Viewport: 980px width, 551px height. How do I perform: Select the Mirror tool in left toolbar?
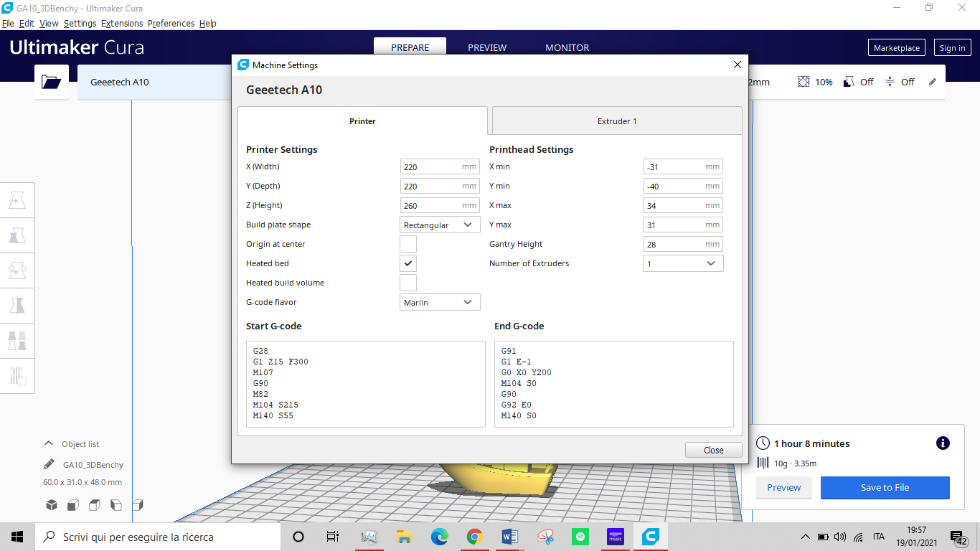point(17,306)
